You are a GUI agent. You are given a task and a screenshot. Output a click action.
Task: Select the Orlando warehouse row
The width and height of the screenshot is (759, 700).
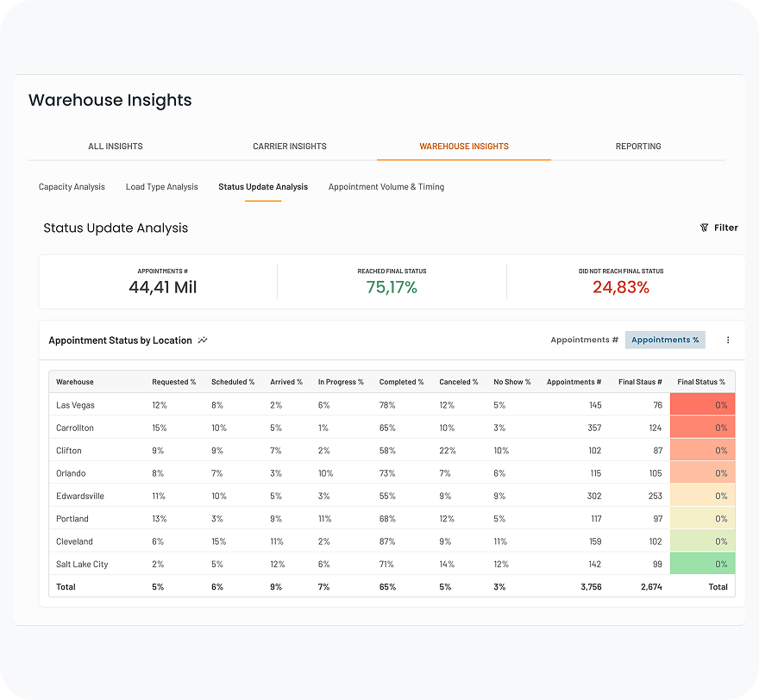(71, 473)
